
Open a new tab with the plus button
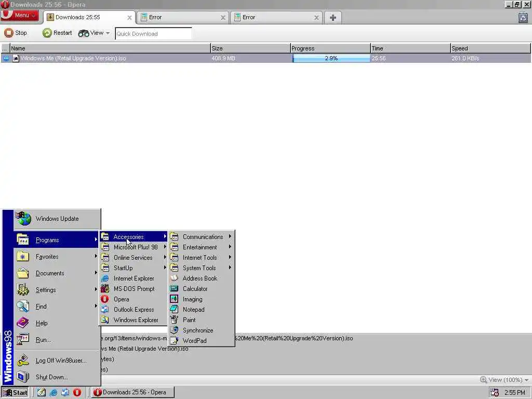tap(333, 18)
